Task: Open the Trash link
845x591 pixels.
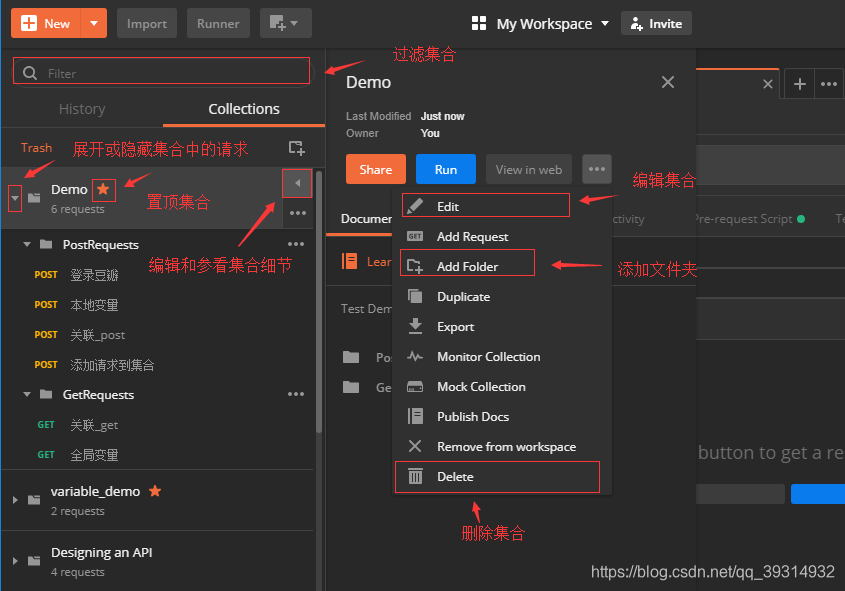Action: pos(36,148)
